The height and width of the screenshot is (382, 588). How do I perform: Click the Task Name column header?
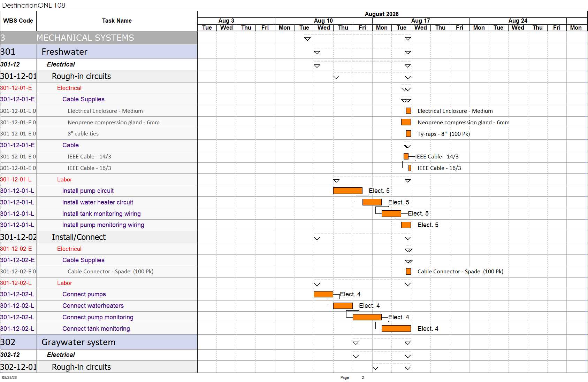117,21
